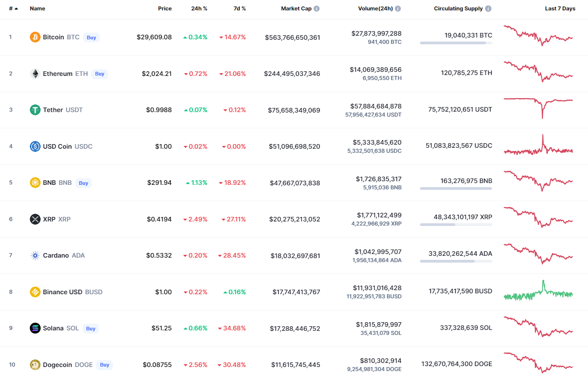Open Binance USD green sparkline chart
This screenshot has height=381, width=588.
[538, 291]
